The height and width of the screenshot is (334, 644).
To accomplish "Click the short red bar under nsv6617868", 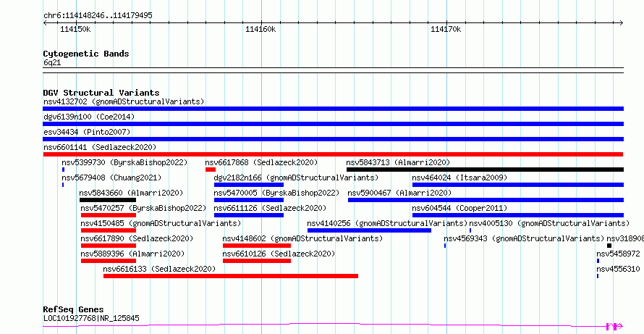I will [x=211, y=170].
